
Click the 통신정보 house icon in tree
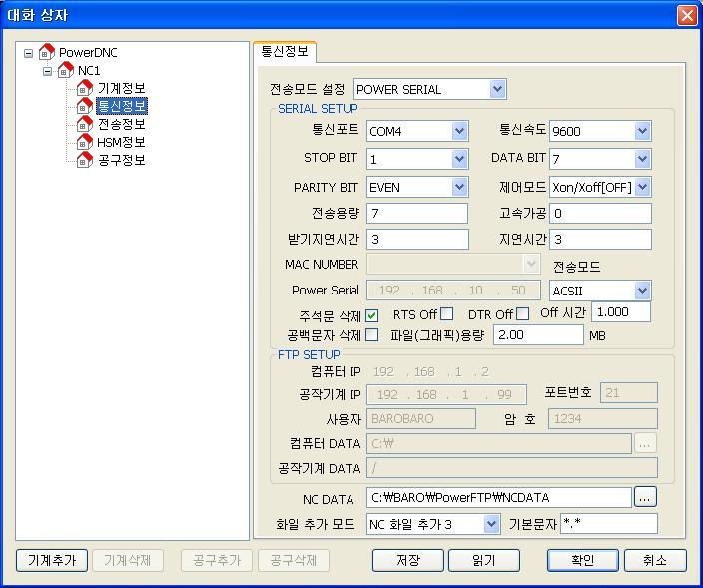84,106
